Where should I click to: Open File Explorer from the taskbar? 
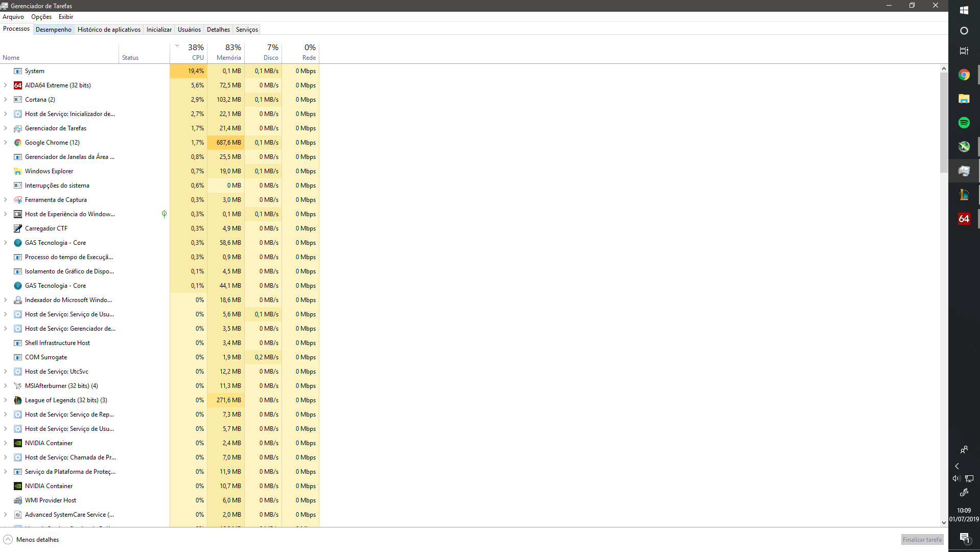[964, 99]
